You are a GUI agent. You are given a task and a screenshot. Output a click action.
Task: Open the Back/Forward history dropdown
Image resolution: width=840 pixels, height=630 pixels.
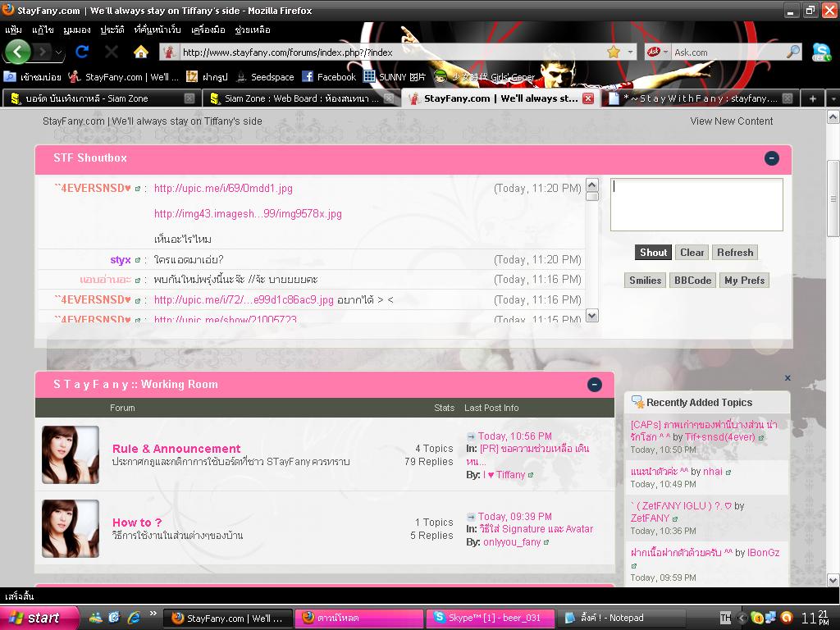[x=59, y=52]
